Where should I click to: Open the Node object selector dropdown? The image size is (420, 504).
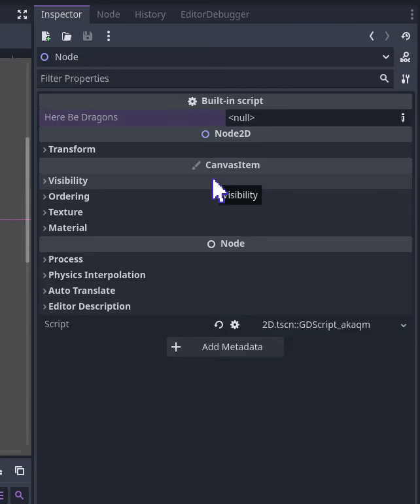click(x=385, y=57)
